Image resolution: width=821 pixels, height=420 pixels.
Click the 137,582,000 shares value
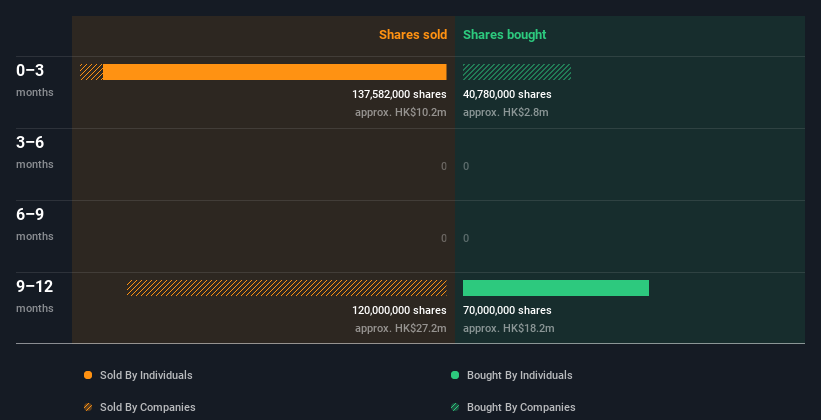400,94
